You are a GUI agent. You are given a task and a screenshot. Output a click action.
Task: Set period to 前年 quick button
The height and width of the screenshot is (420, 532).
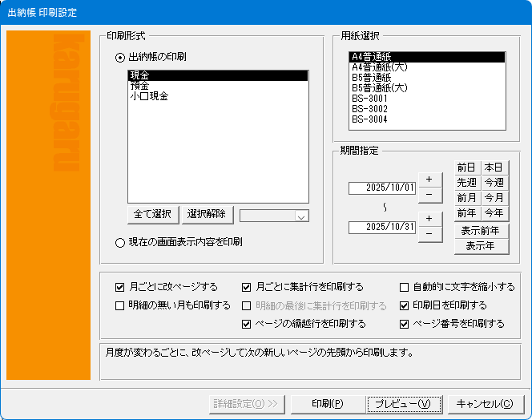[x=466, y=213]
